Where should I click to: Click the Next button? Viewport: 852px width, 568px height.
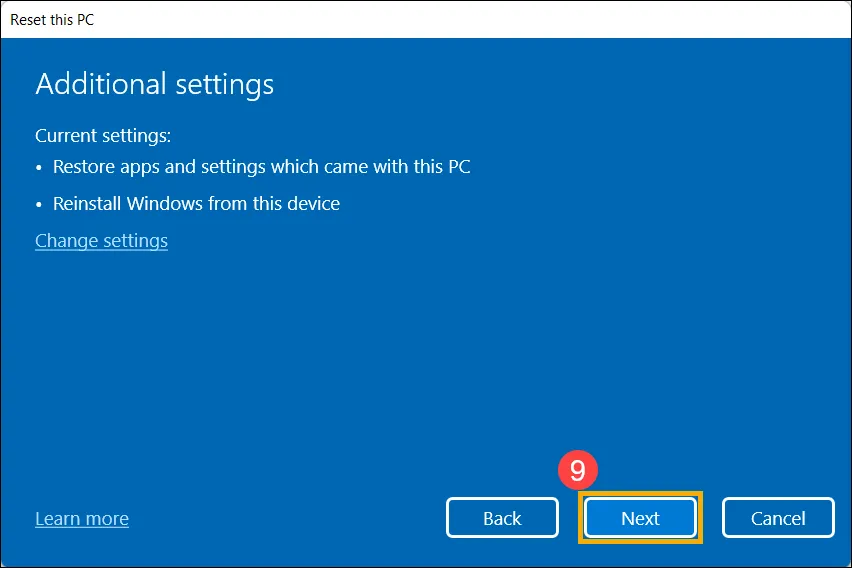pos(640,518)
